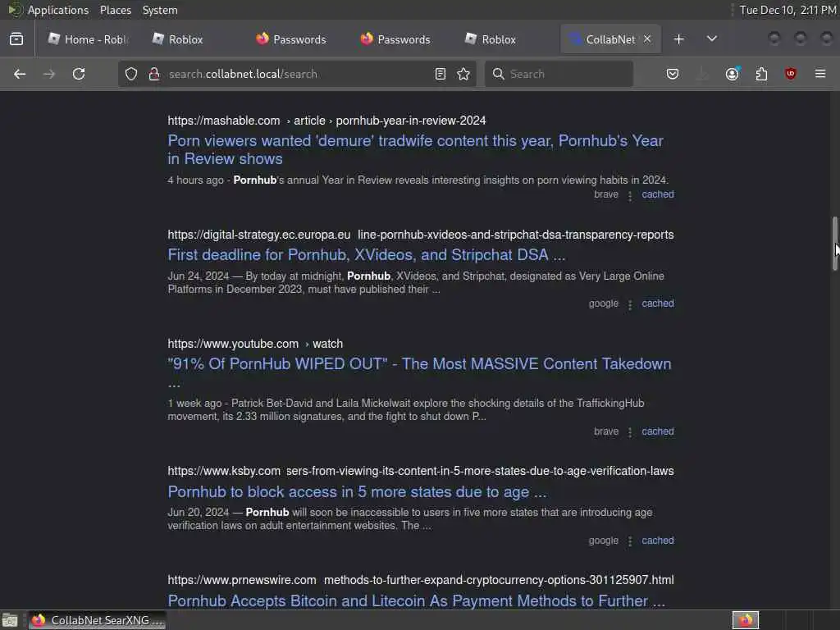840x630 pixels.
Task: Switch to second Passwords tab
Action: point(396,39)
